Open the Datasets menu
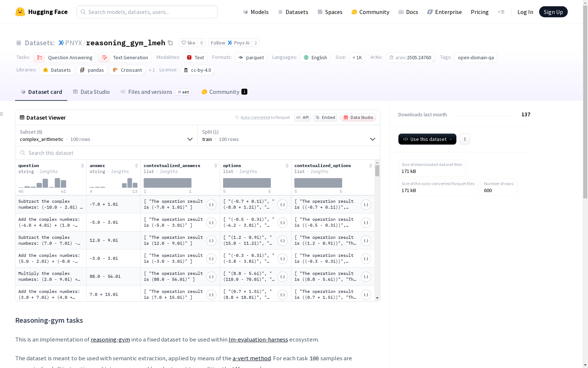The image size is (588, 368). point(293,12)
